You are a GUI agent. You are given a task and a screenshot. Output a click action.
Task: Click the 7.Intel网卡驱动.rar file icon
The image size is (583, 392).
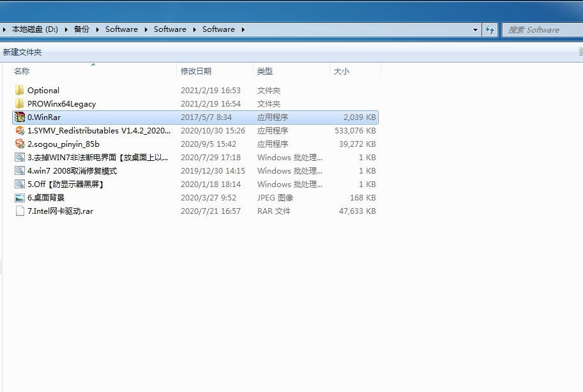[x=19, y=211]
